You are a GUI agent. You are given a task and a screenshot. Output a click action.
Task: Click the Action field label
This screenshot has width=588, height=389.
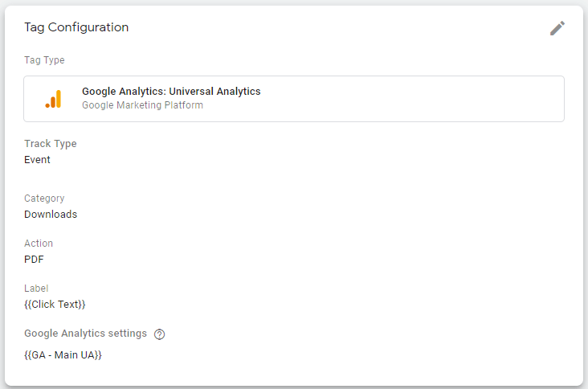click(x=39, y=243)
